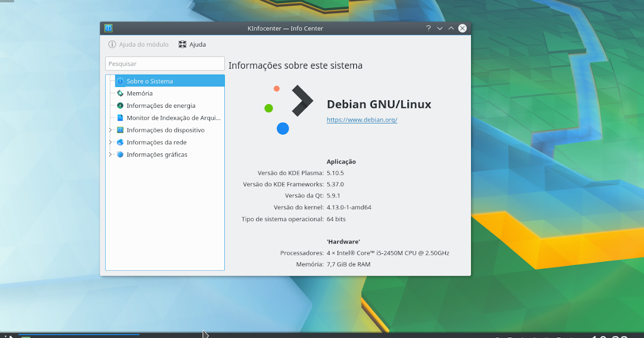Screen dimensions: 644x338
Task: Expand Informações gráficas tree node
Action: point(110,155)
